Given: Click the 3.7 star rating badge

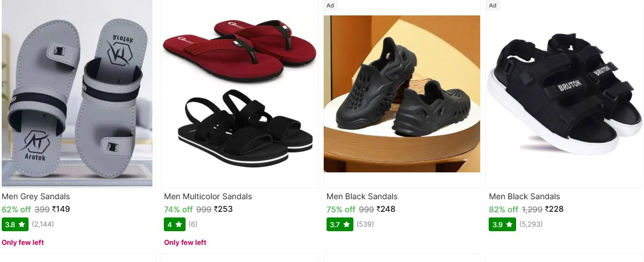Looking at the screenshot, I should [x=340, y=224].
